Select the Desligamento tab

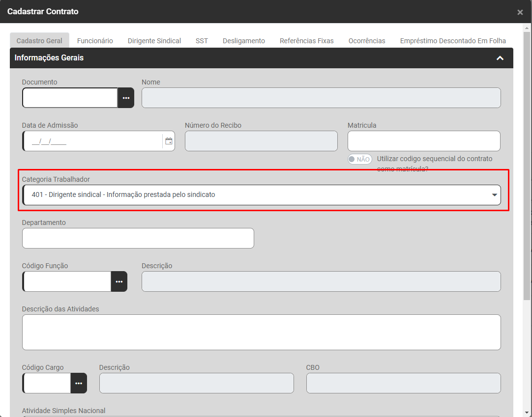point(243,41)
